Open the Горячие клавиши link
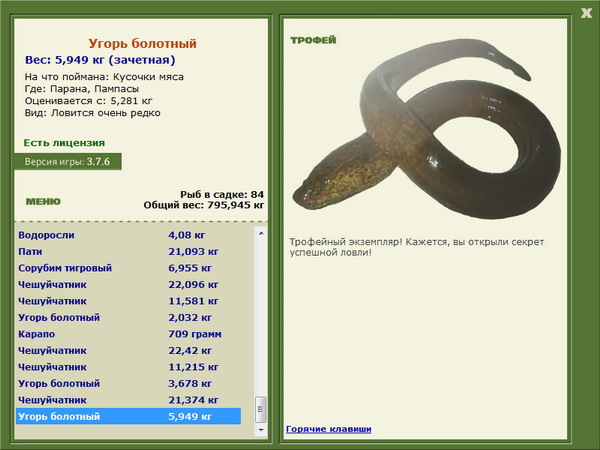The height and width of the screenshot is (450, 600). click(x=329, y=429)
